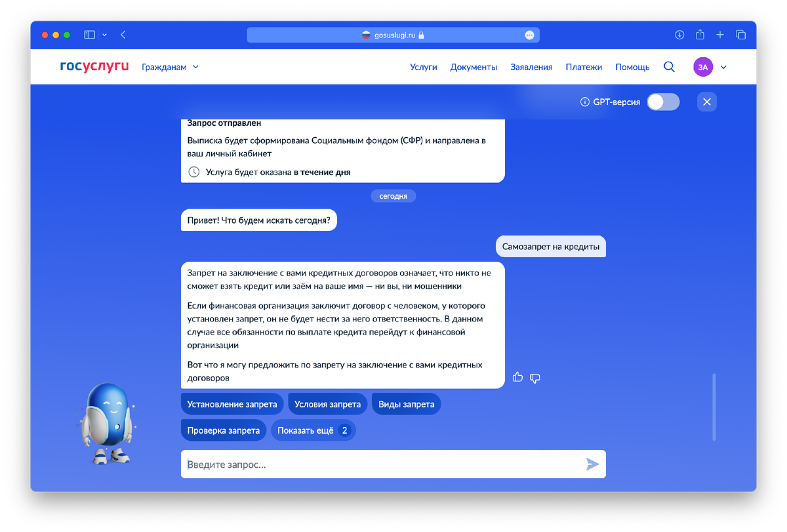Open browser downloads icon
Image resolution: width=787 pixels, height=532 pixels.
tap(680, 34)
